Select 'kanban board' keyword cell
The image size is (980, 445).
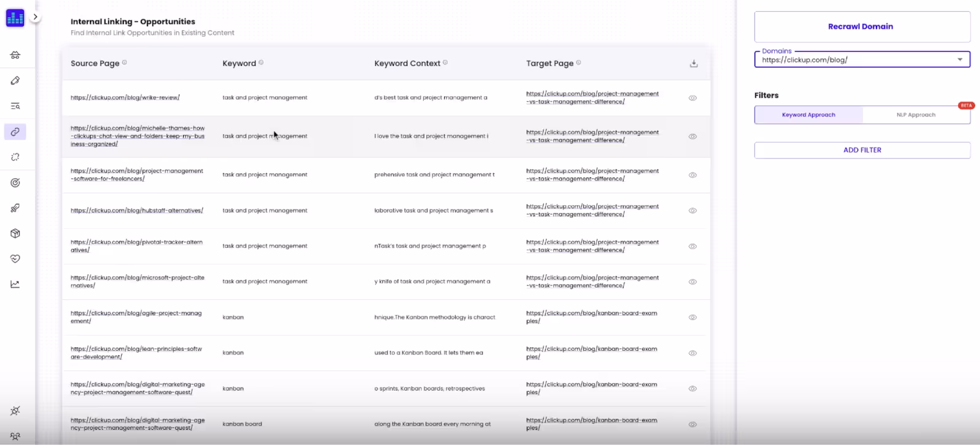click(242, 424)
